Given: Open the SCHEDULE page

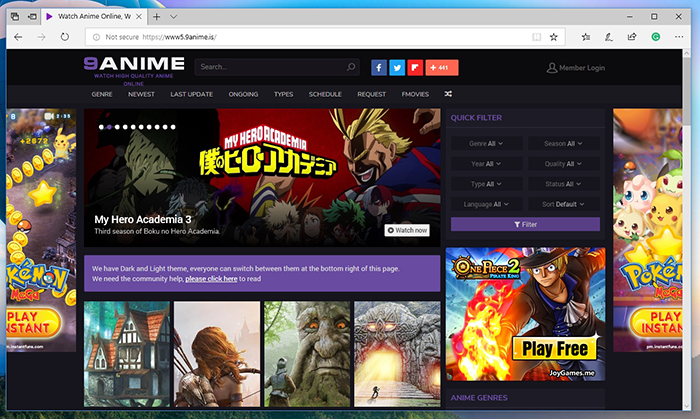Looking at the screenshot, I should click(x=325, y=94).
